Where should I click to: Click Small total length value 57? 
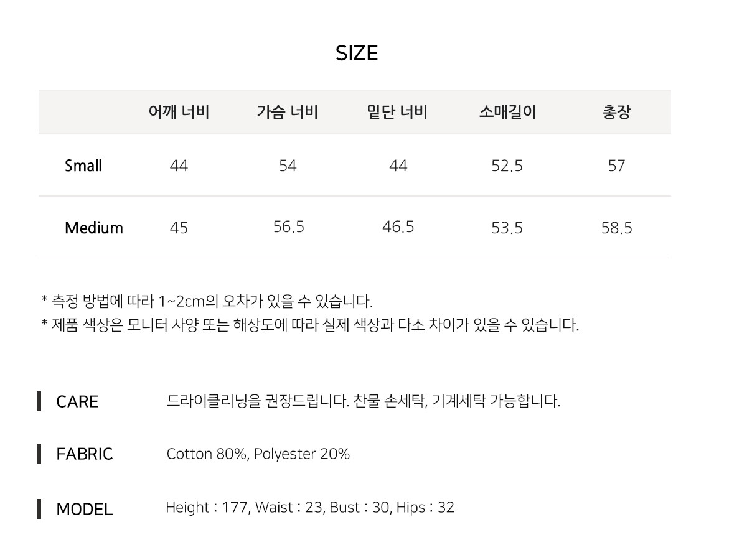point(616,166)
